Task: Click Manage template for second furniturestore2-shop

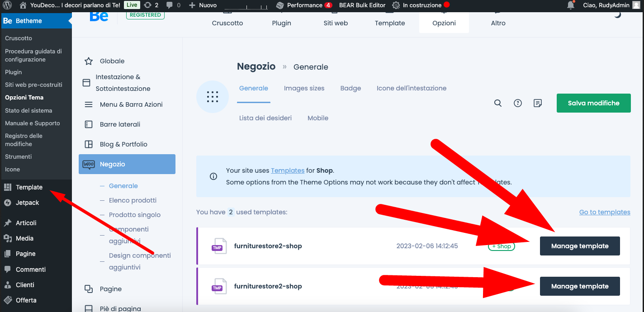Action: (580, 286)
